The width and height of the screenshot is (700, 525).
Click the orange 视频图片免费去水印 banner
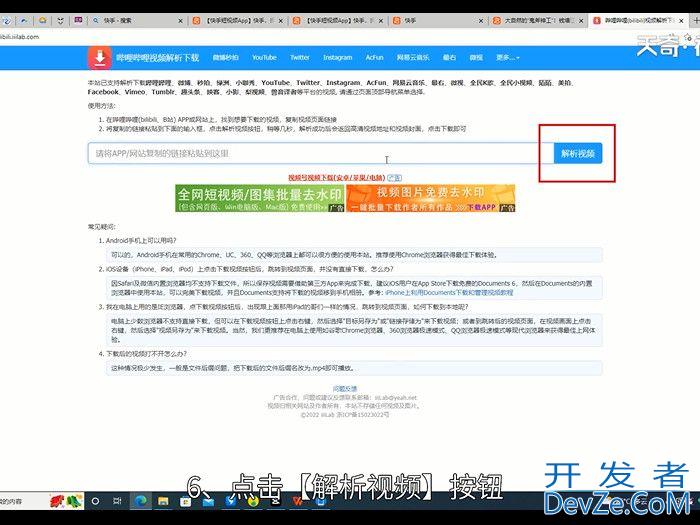click(x=431, y=198)
